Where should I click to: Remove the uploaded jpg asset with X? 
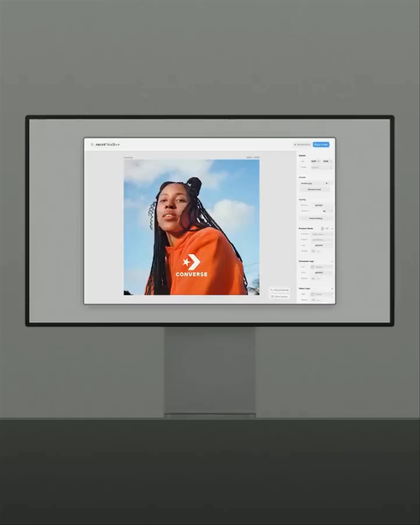(x=327, y=183)
